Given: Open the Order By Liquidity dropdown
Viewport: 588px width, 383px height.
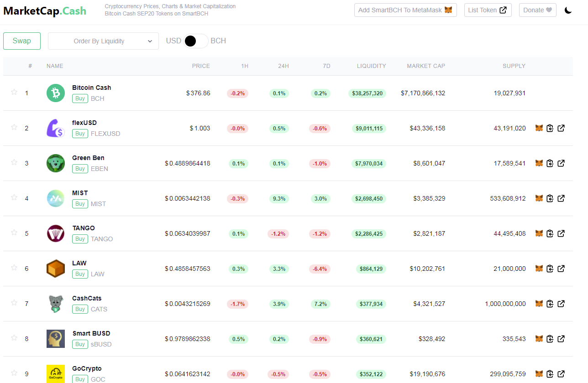Looking at the screenshot, I should (x=103, y=41).
